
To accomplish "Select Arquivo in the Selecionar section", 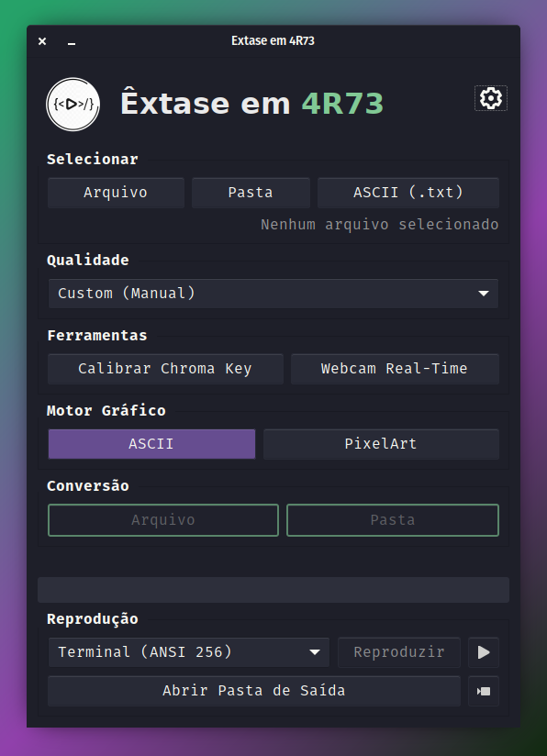I will point(116,193).
